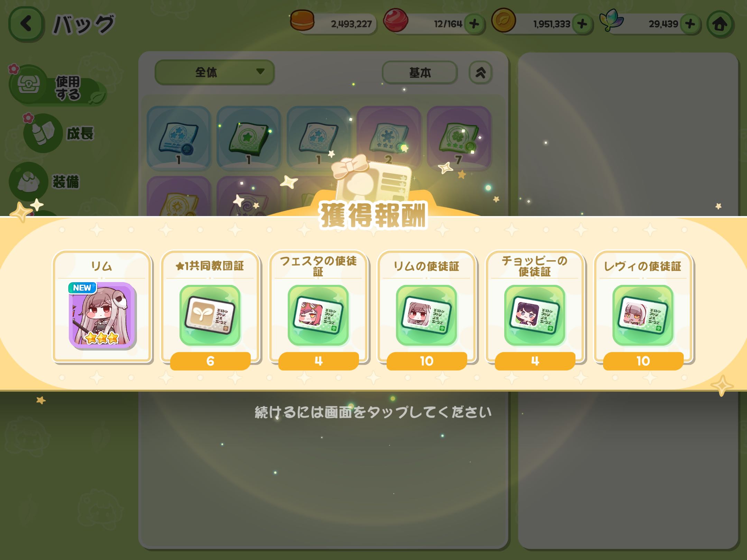Add rainbow crystal currency with the plus
The height and width of the screenshot is (560, 747).
point(690,24)
